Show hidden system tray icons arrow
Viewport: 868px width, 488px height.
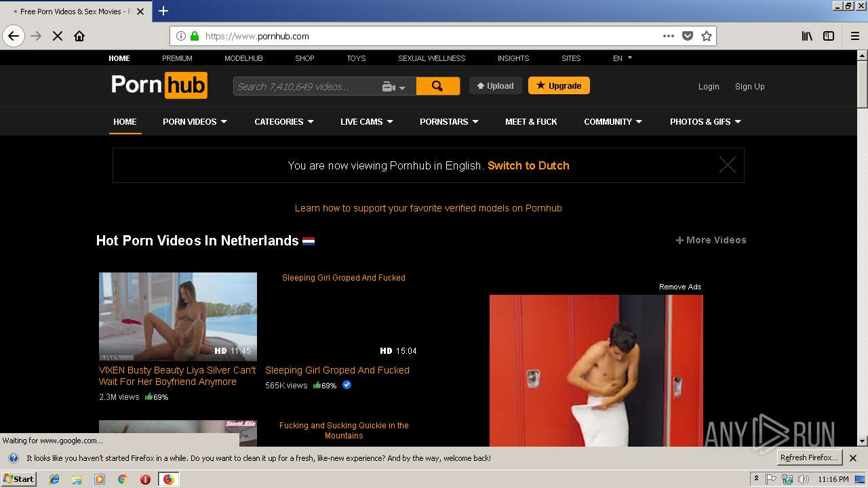(x=756, y=479)
